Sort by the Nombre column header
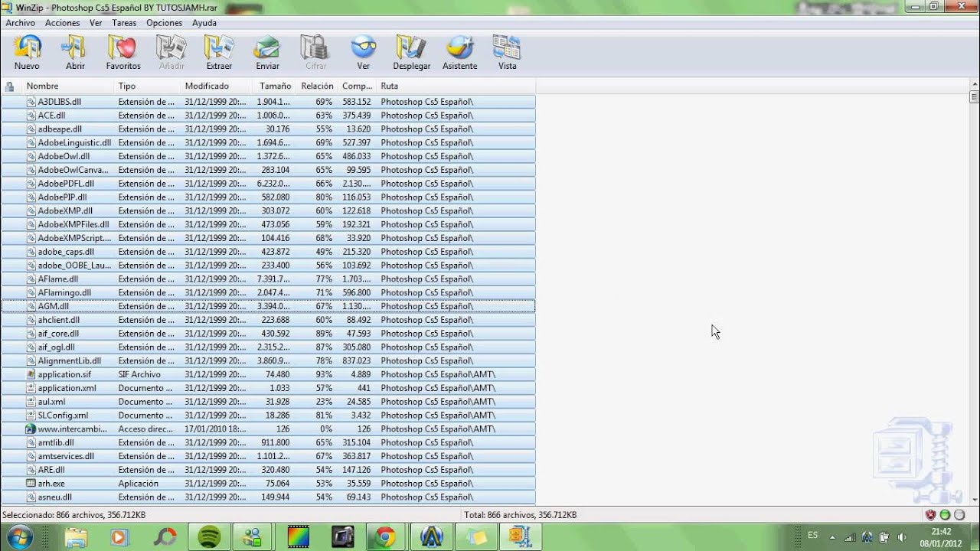Image resolution: width=980 pixels, height=551 pixels. (68, 86)
